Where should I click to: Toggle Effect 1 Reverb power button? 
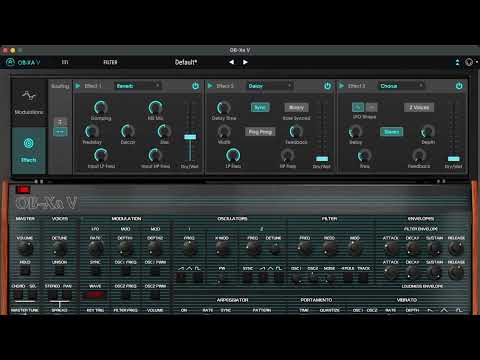pos(195,86)
